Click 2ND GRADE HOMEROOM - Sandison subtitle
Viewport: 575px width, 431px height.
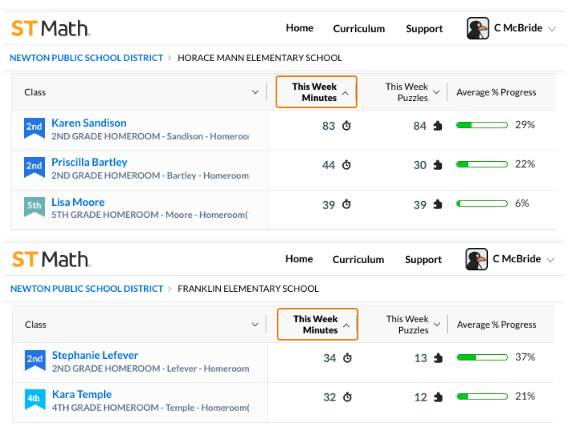click(150, 136)
